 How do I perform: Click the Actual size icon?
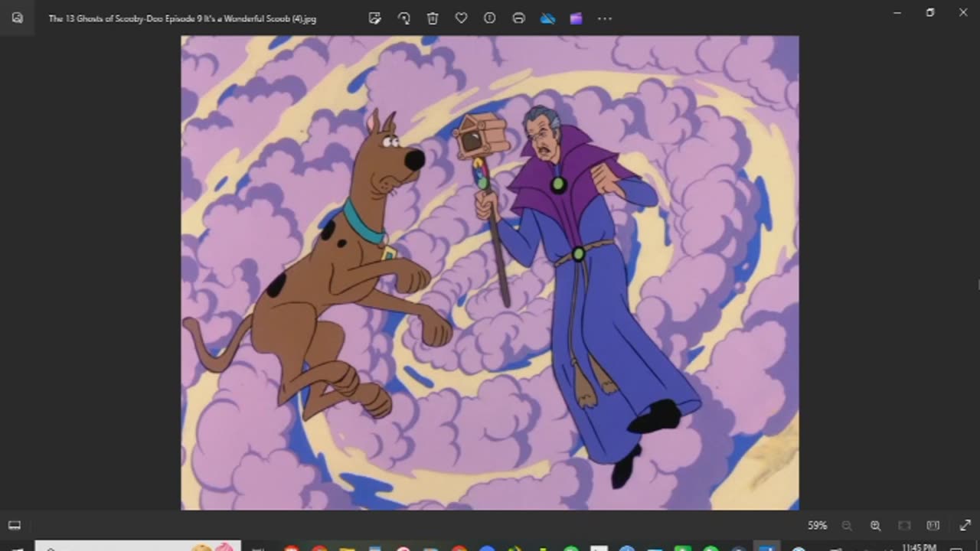(x=933, y=526)
